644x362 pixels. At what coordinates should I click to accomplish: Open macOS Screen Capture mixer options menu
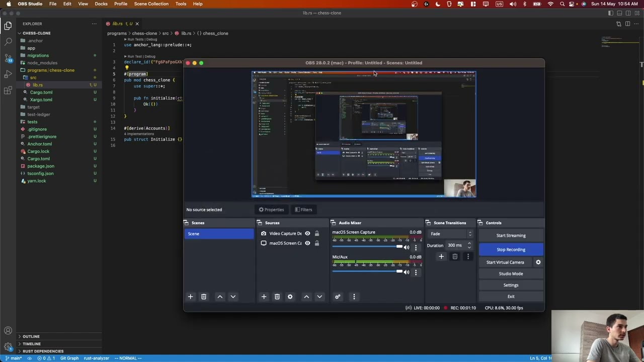point(416,247)
